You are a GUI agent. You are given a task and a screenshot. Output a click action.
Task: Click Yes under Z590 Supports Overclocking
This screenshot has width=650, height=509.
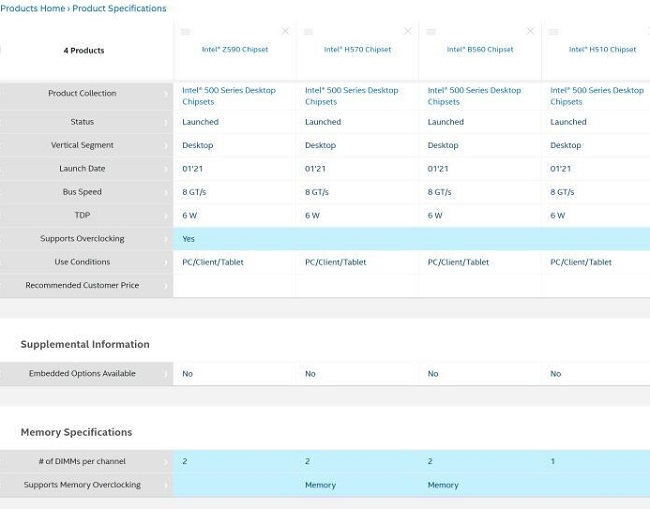(188, 239)
